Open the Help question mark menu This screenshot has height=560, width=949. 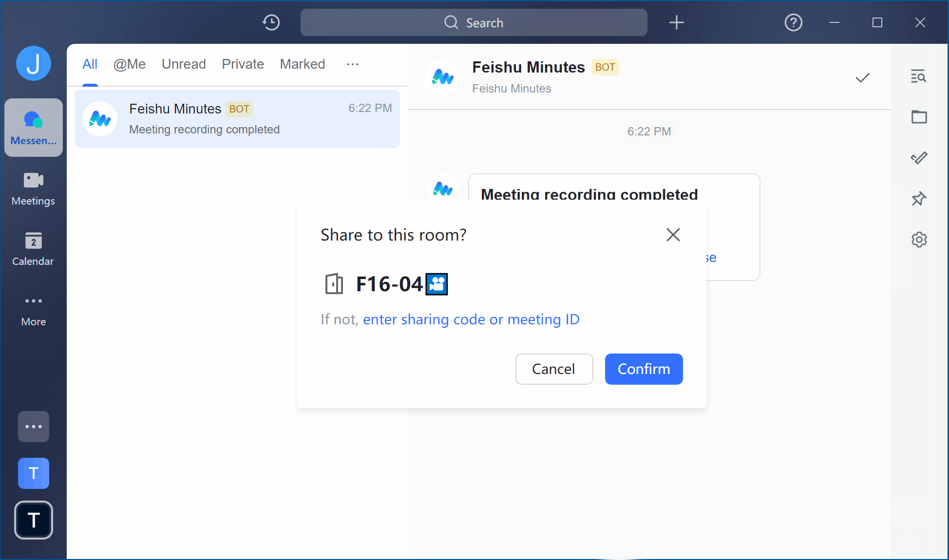793,22
